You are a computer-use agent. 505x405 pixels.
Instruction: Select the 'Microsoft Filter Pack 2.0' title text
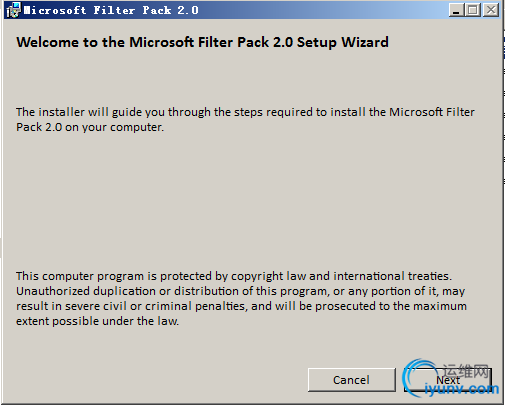(111, 10)
